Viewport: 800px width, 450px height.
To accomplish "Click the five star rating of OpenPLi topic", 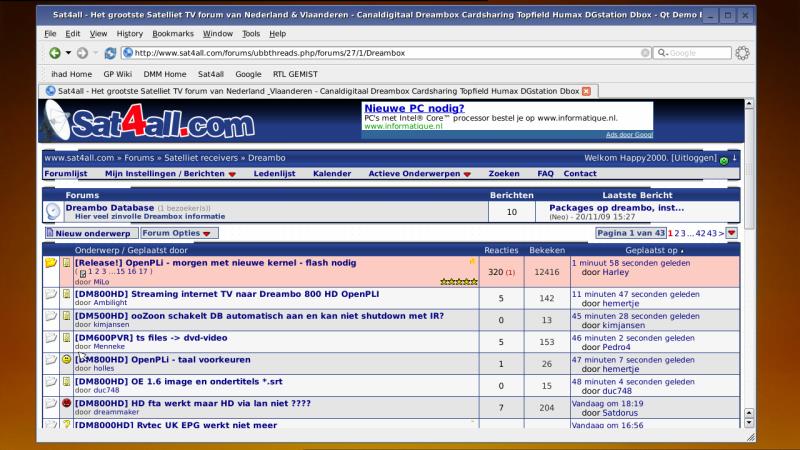I will (459, 282).
